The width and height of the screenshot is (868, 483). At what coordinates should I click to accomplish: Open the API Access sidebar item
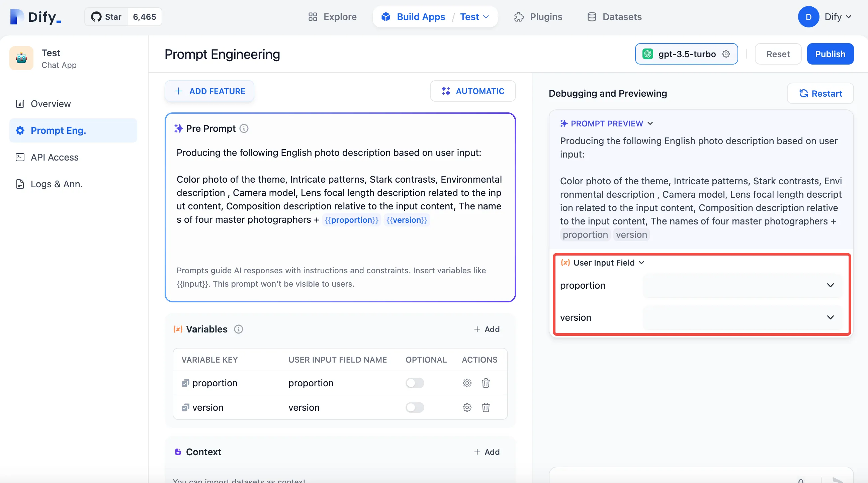[55, 157]
